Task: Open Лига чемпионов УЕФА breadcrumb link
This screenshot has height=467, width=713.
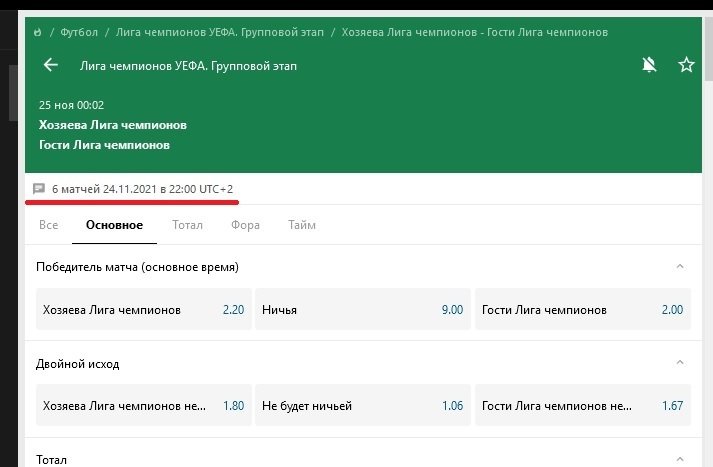Action: click(x=218, y=32)
